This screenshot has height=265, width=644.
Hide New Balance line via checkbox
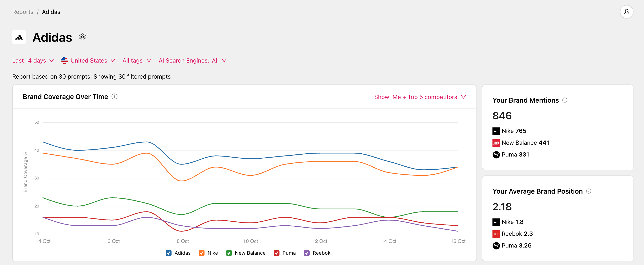coord(229,253)
